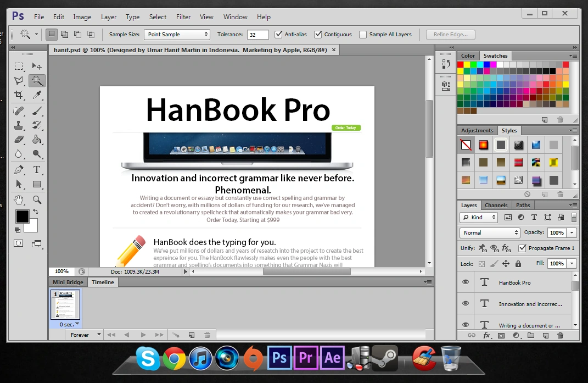This screenshot has height=383, width=588.
Task: Hide the HanBook Pro text layer
Action: [466, 282]
